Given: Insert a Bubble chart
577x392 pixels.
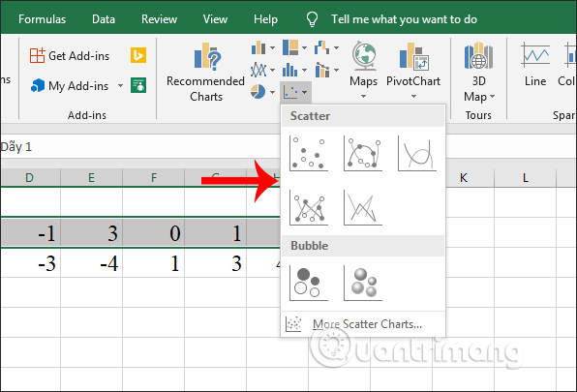Looking at the screenshot, I should pos(309,283).
